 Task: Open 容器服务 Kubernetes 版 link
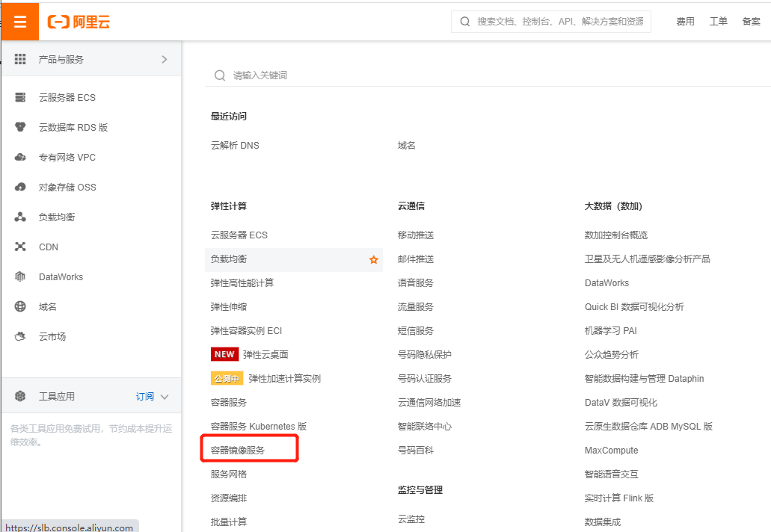pyautogui.click(x=259, y=427)
